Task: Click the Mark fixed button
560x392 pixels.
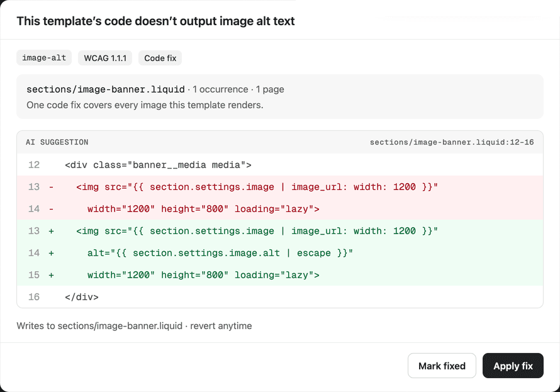Action: (442, 366)
